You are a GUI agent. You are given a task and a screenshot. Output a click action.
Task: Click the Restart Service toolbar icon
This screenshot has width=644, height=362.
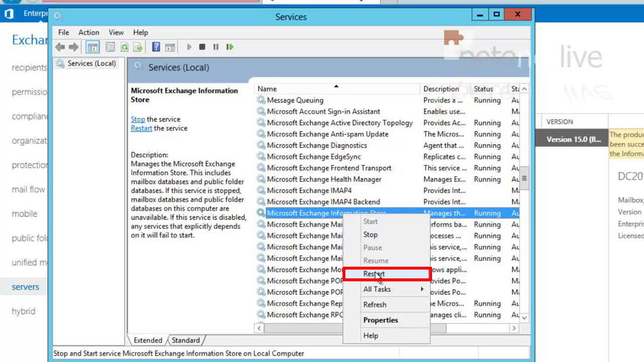pos(229,47)
